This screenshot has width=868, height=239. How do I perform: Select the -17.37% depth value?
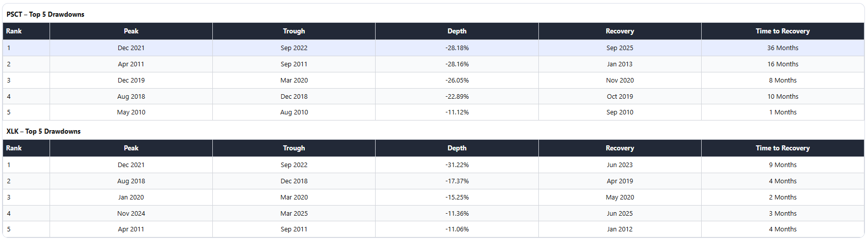tap(456, 181)
